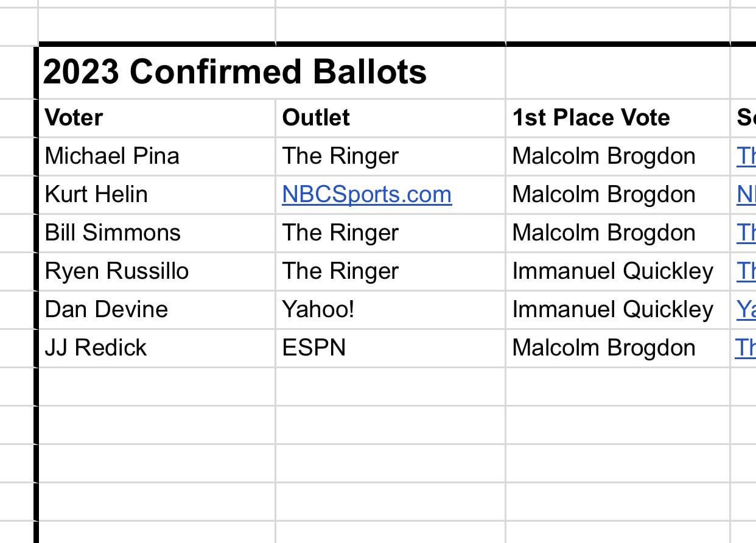This screenshot has width=756, height=543.
Task: Select the 1st Place Vote header cell
Action: [590, 117]
